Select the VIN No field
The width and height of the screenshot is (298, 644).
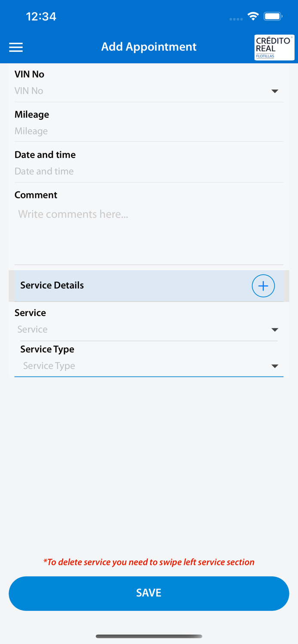pyautogui.click(x=138, y=91)
